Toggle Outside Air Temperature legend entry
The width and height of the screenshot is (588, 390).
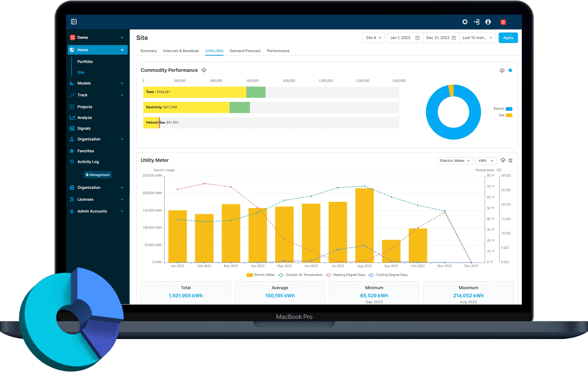point(300,275)
